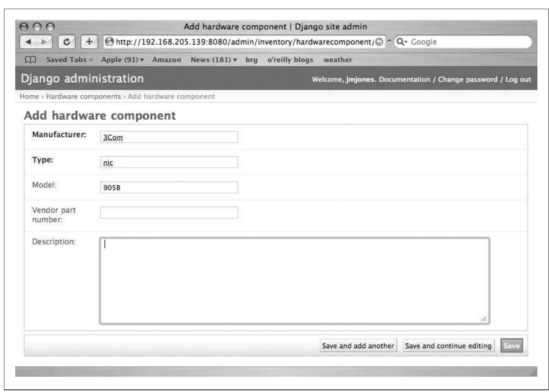Open the weather bookmark
This screenshot has width=549, height=392.
pyautogui.click(x=338, y=60)
